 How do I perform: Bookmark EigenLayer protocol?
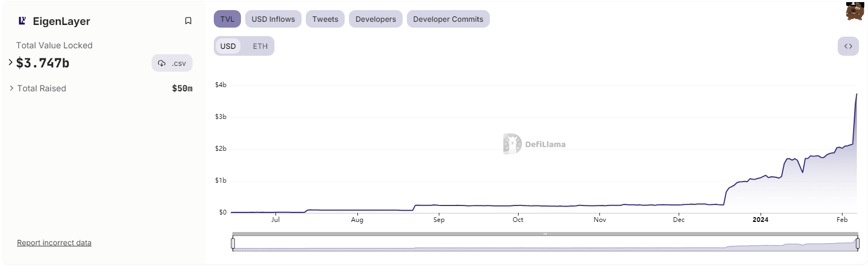pos(188,21)
